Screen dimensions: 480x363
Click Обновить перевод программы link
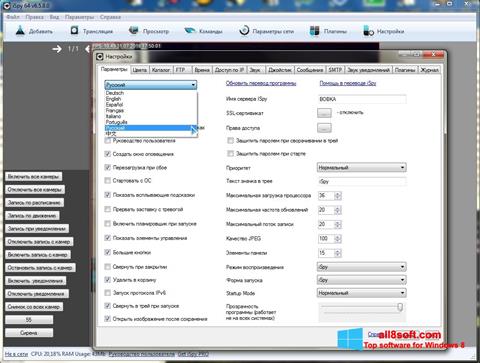coord(261,83)
